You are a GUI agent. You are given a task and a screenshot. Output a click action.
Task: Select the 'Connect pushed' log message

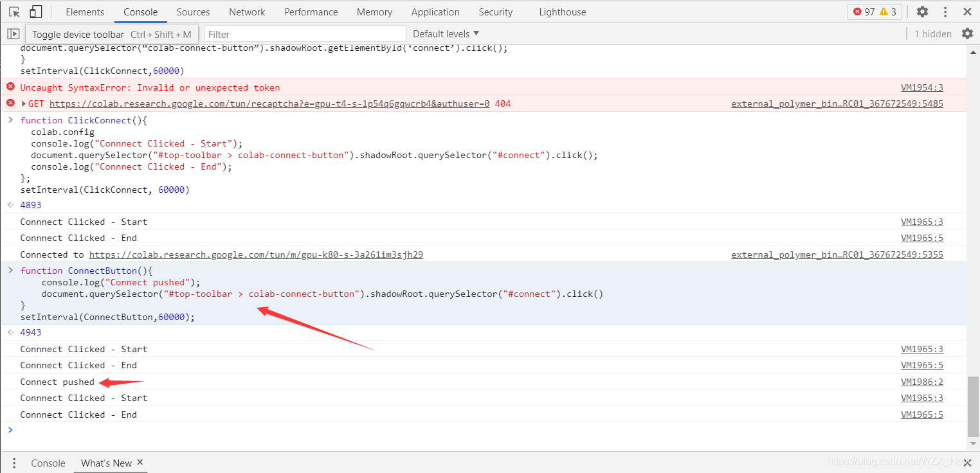[57, 382]
